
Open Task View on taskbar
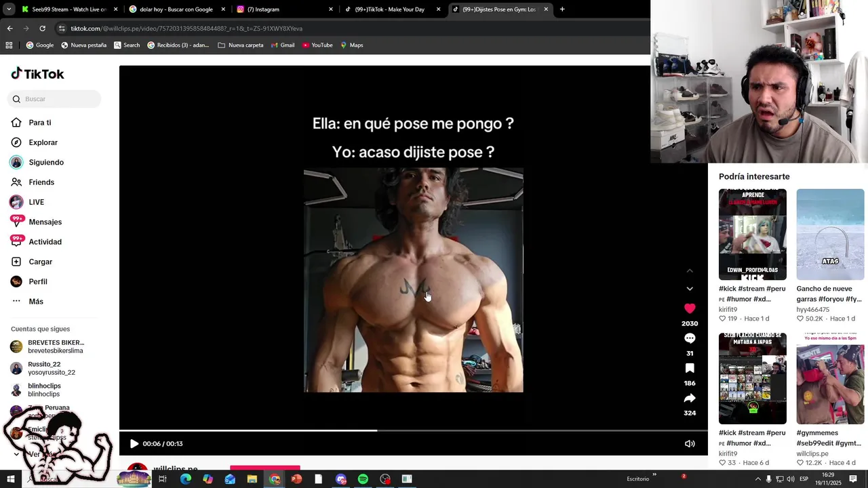[163, 479]
